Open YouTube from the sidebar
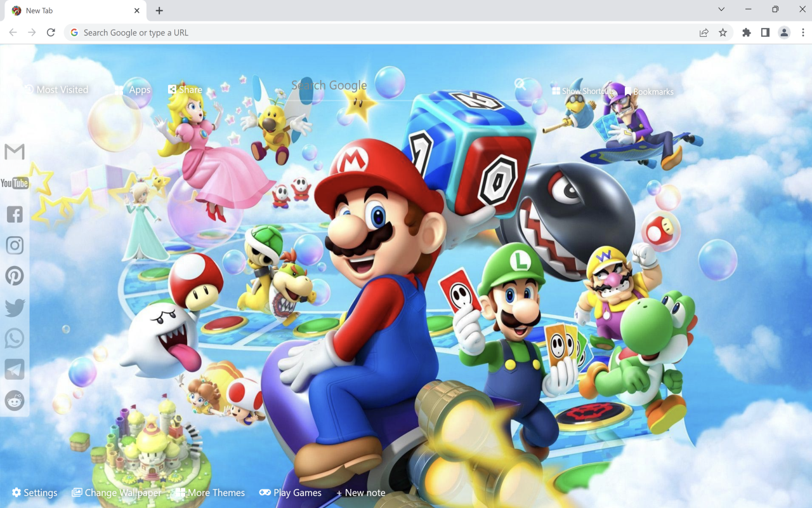The height and width of the screenshot is (508, 812). [x=15, y=184]
